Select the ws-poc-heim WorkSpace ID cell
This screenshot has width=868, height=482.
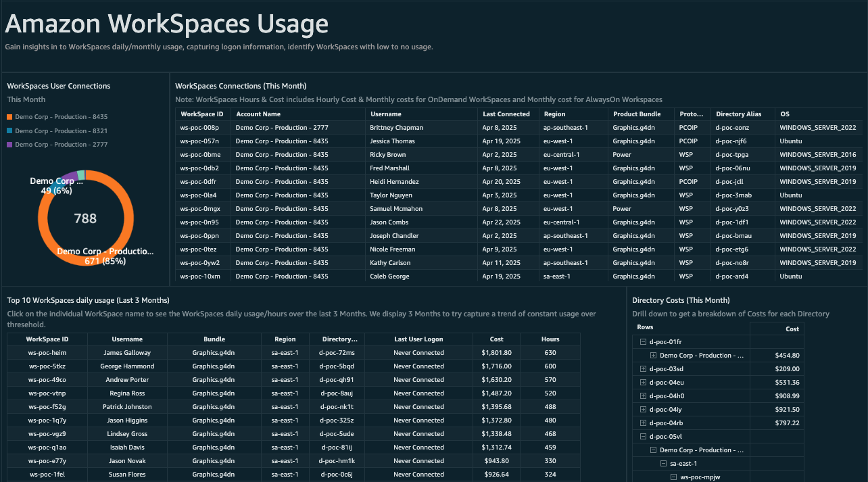pos(47,353)
